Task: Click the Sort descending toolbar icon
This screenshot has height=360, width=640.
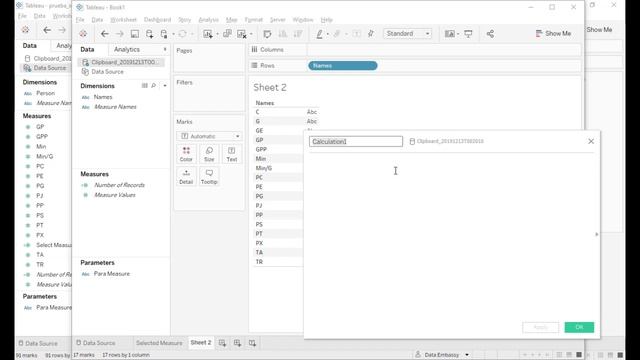Action: tap(298, 34)
